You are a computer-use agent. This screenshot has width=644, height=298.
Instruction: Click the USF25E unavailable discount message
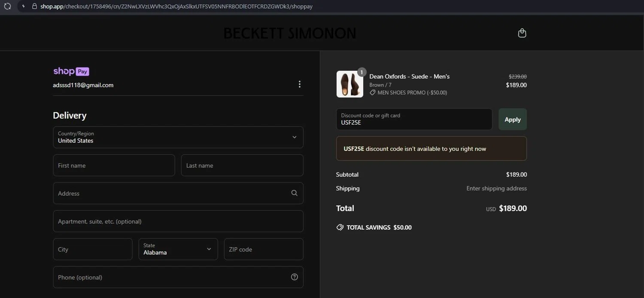pos(431,149)
